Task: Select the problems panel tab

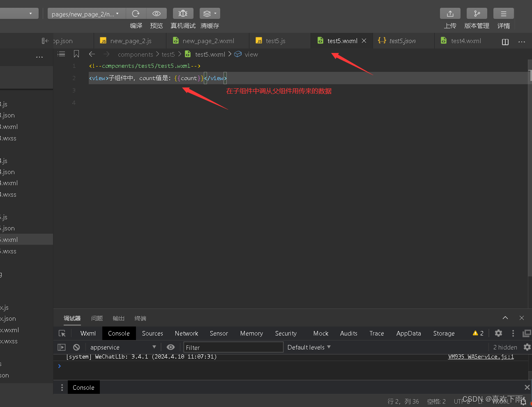Action: coord(97,318)
